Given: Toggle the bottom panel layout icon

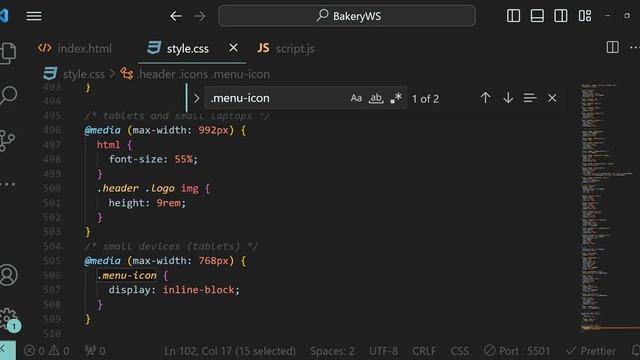Looking at the screenshot, I should coord(537,16).
